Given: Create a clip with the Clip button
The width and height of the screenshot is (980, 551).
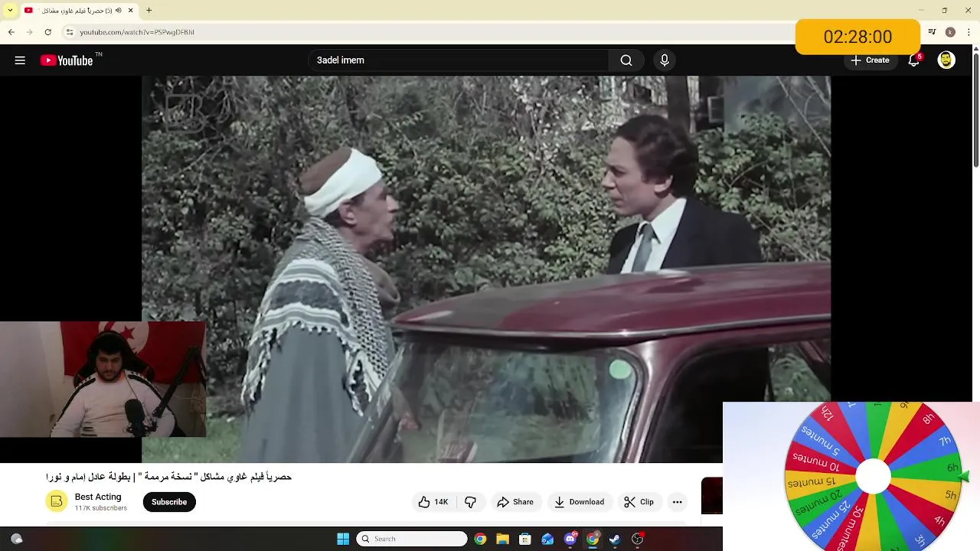Looking at the screenshot, I should point(639,502).
